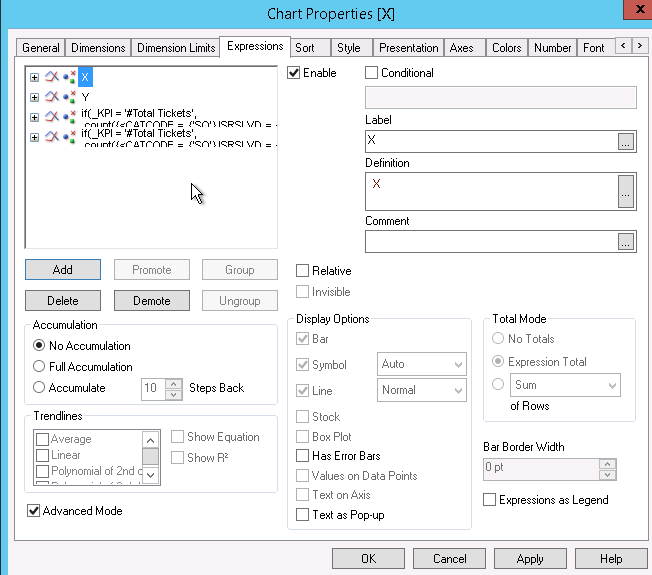Viewport: 652px width, 575px height.
Task: Click the Demote button
Action: 152,300
